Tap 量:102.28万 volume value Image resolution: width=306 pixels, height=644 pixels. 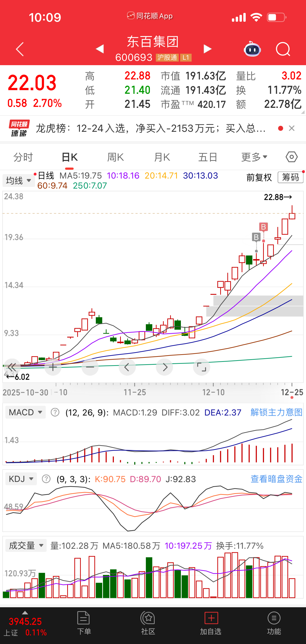[x=74, y=546]
